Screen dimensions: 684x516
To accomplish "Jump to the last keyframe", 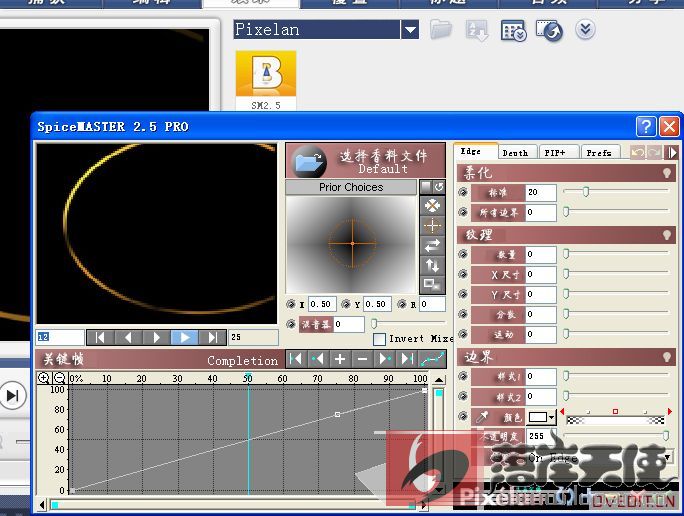I will click(407, 359).
